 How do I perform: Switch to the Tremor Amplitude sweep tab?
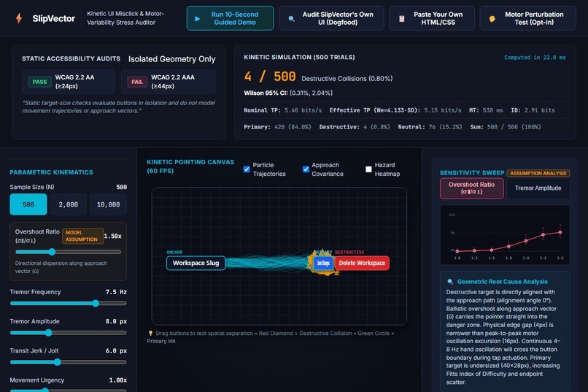538,188
